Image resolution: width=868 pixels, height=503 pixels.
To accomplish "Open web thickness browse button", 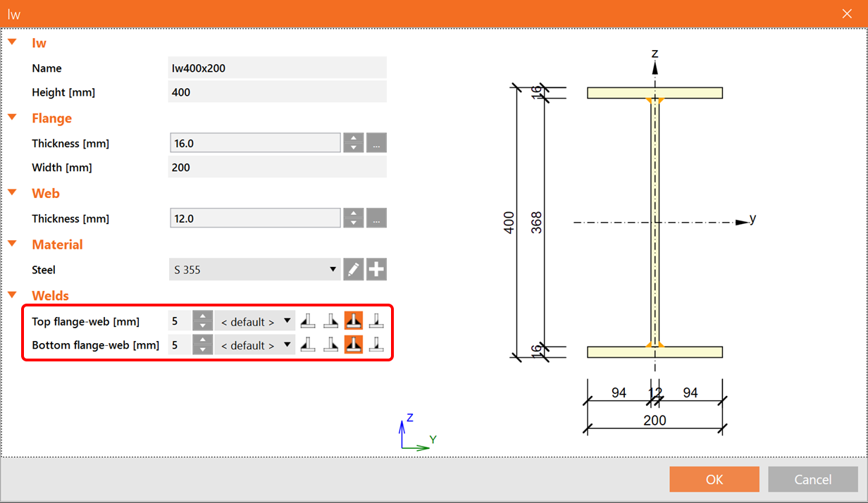I will tap(377, 218).
